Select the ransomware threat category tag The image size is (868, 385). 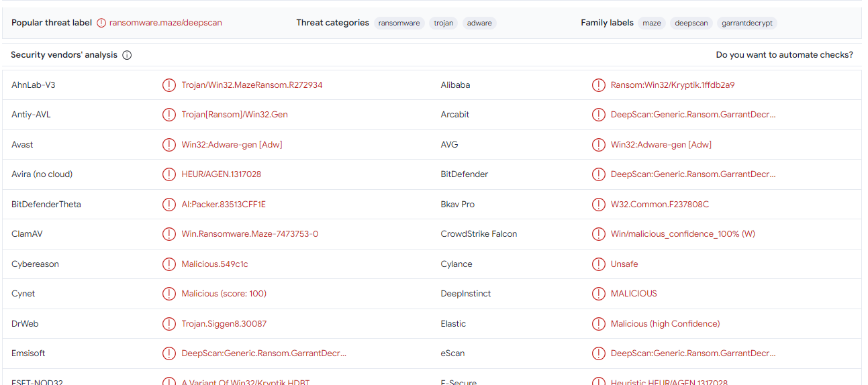399,23
